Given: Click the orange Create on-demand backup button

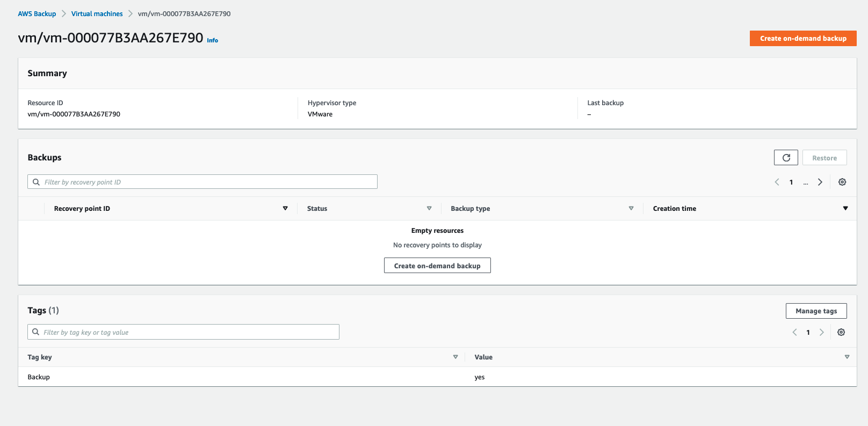Looking at the screenshot, I should point(803,38).
